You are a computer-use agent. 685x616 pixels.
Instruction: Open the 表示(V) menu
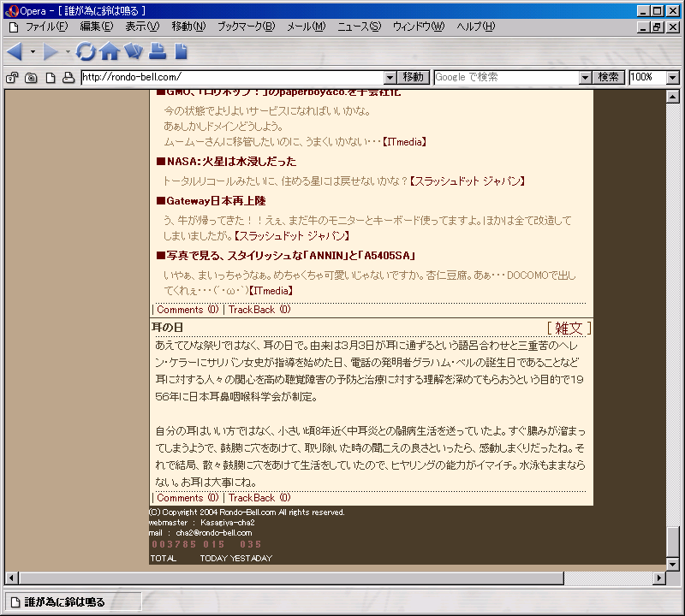point(142,27)
